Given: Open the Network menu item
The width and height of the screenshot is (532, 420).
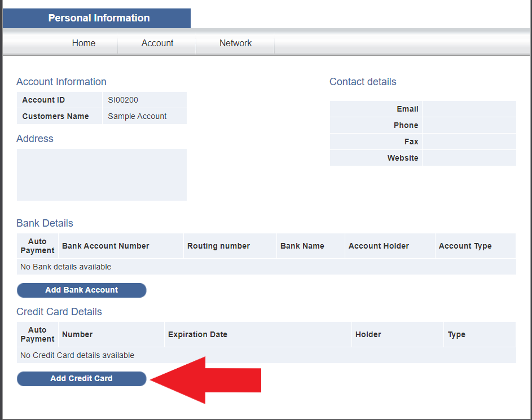Looking at the screenshot, I should coord(235,43).
